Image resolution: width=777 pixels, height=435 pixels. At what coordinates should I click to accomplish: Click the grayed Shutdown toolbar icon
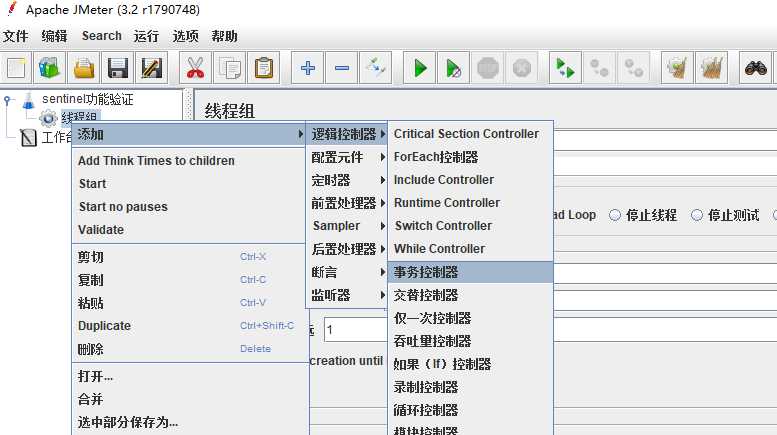[521, 67]
